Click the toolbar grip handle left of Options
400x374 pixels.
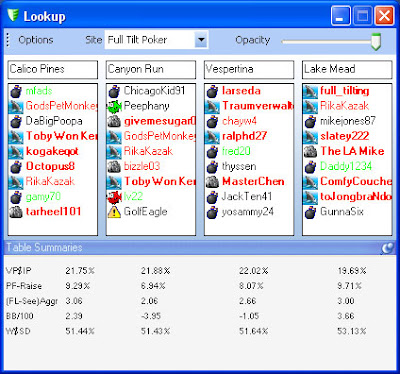[8, 40]
